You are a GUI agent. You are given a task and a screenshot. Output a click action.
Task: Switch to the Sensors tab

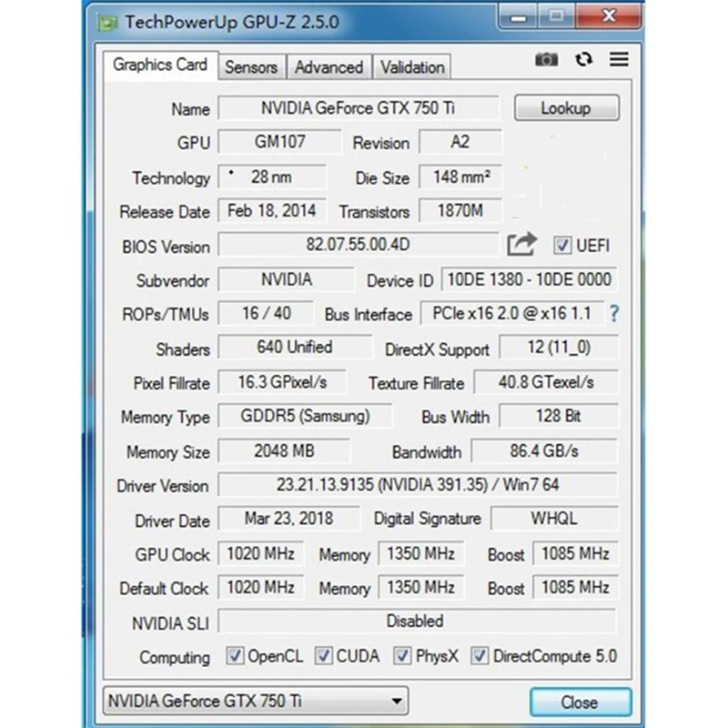pyautogui.click(x=251, y=67)
